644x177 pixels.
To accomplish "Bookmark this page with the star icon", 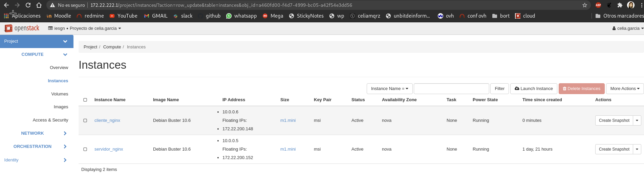I will [x=584, y=5].
